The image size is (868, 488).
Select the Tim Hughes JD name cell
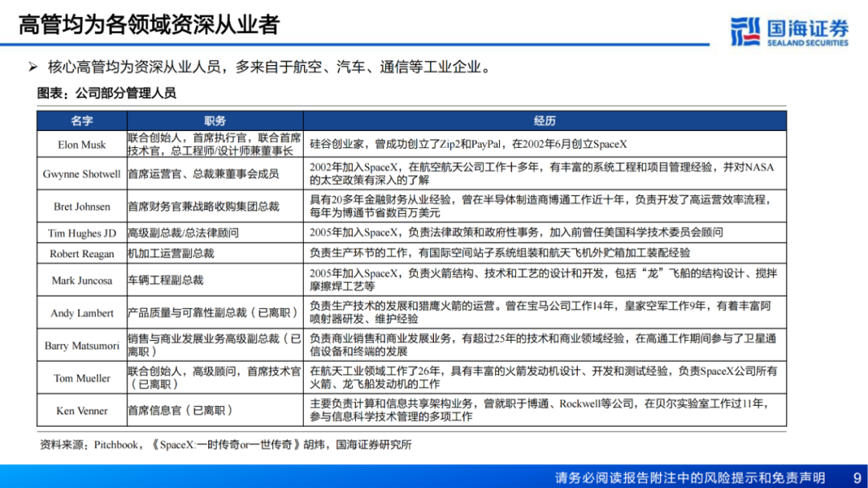click(x=82, y=233)
